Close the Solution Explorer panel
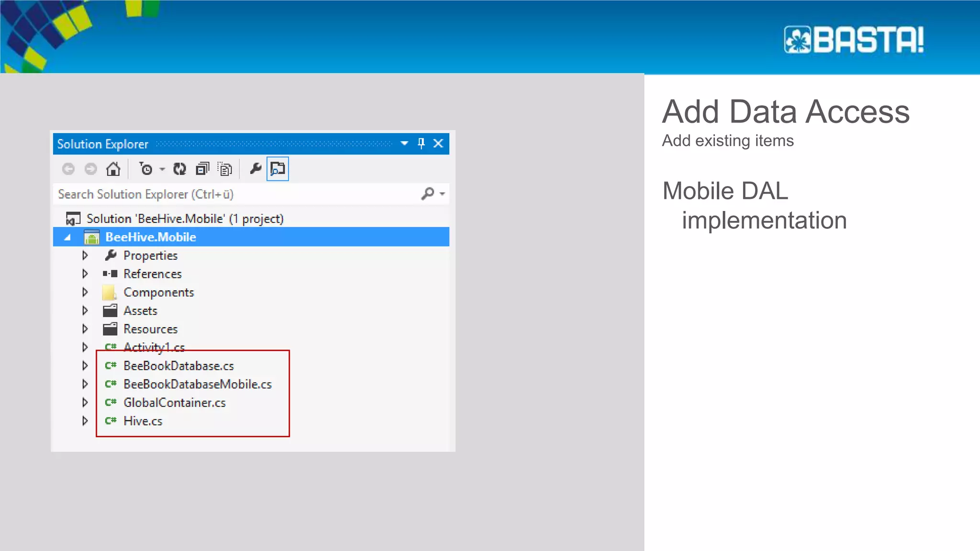The image size is (980, 551). tap(438, 143)
